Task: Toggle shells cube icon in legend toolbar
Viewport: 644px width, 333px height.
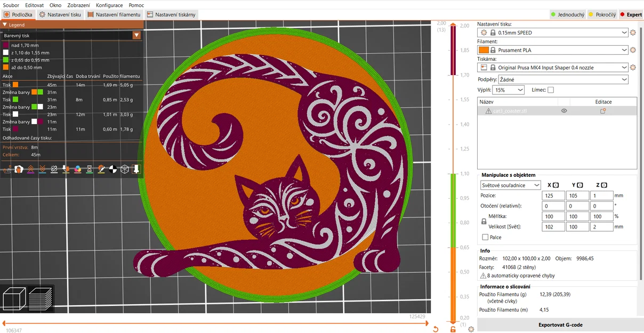Action: point(124,169)
